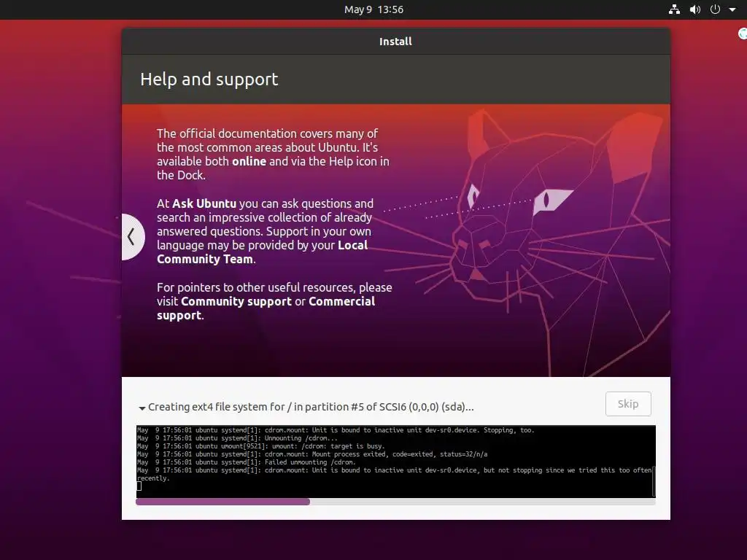Click the Skip button

click(628, 404)
